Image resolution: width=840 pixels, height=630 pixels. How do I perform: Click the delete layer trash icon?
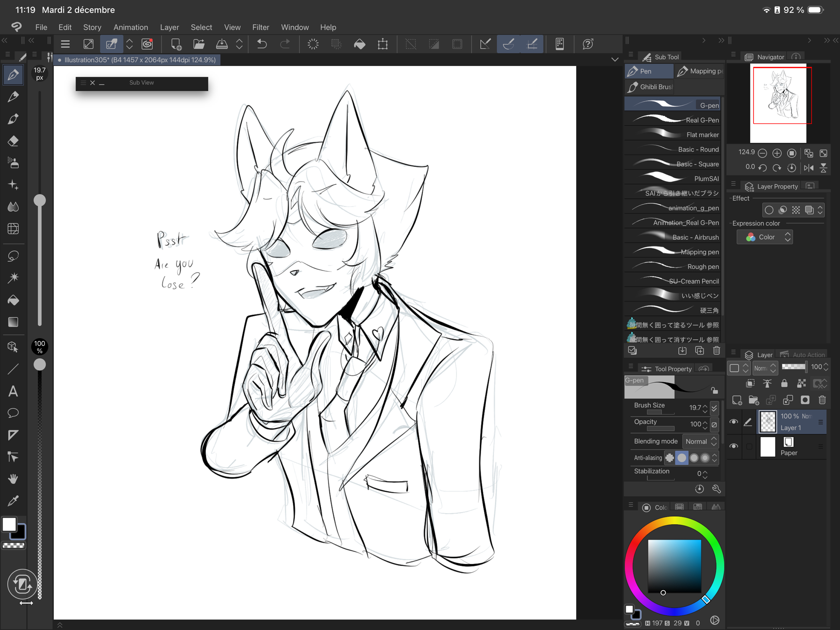tap(822, 400)
